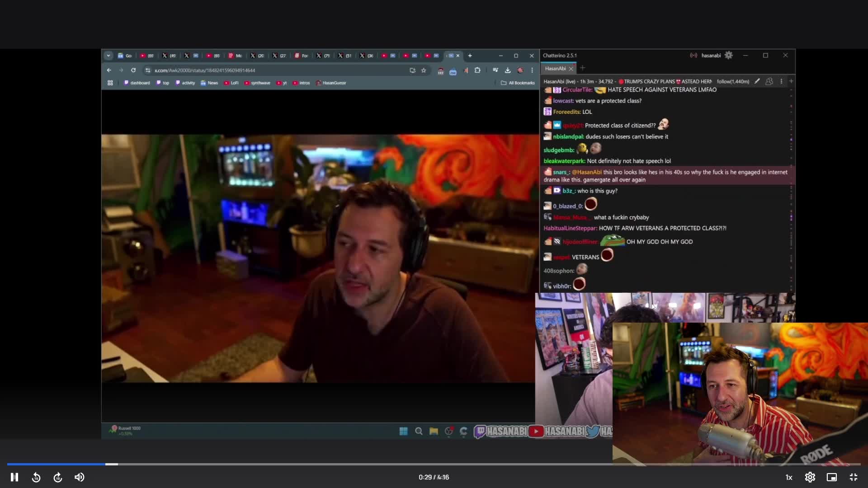Bookmark the current page with the star icon
The height and width of the screenshot is (488, 868).
pyautogui.click(x=424, y=70)
